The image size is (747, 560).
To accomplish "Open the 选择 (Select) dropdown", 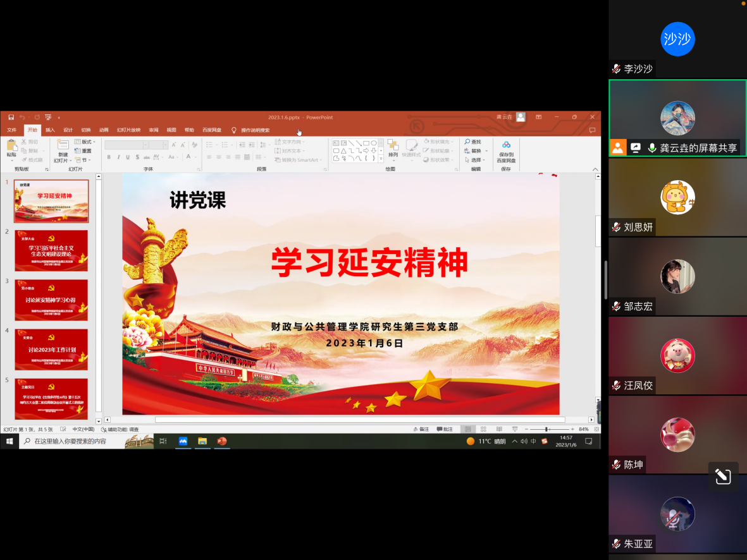I will [x=475, y=160].
